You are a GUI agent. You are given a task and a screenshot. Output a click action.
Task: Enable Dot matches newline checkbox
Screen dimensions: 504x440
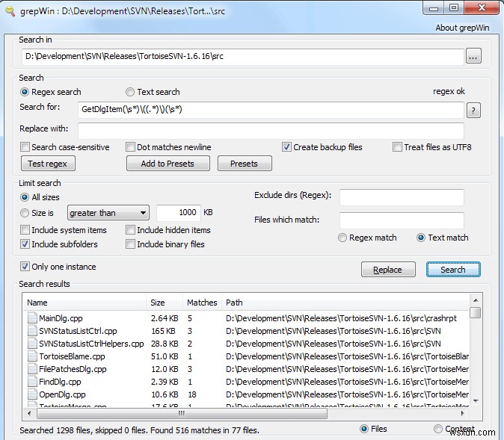[x=130, y=147]
